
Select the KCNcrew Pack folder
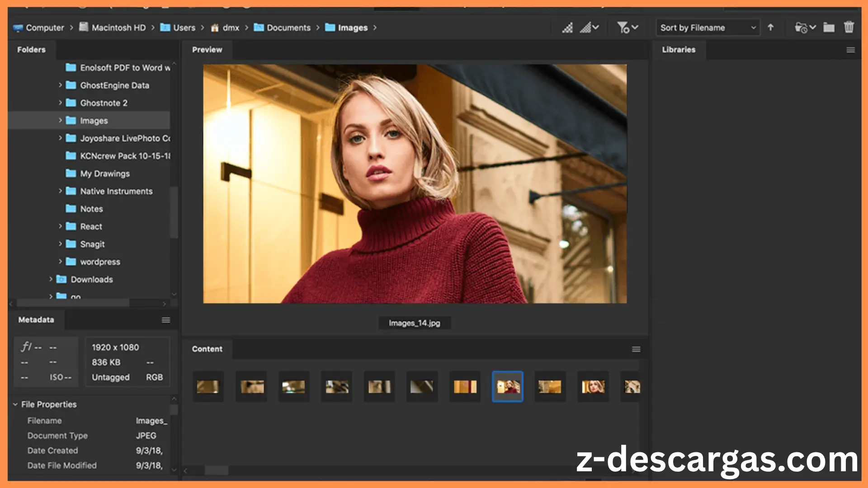click(118, 156)
